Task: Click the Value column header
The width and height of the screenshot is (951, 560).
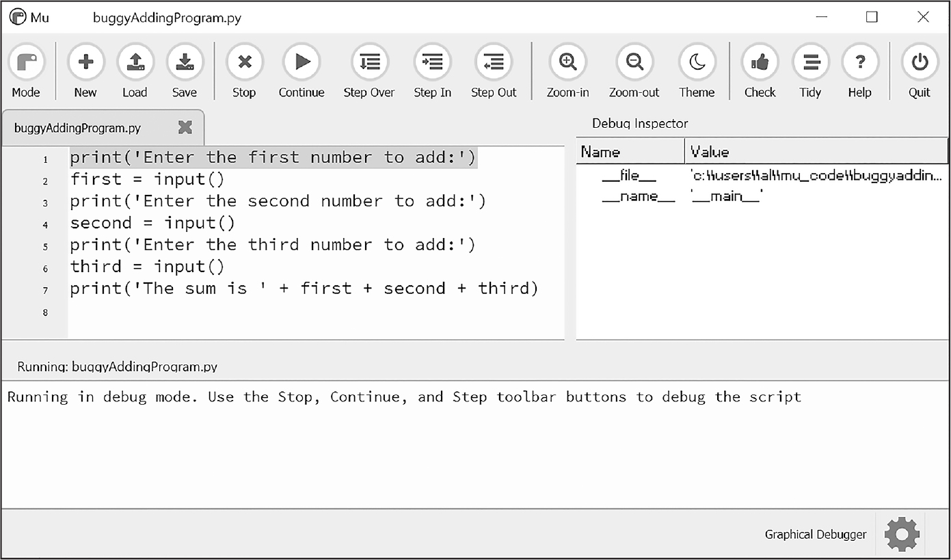Action: point(816,152)
